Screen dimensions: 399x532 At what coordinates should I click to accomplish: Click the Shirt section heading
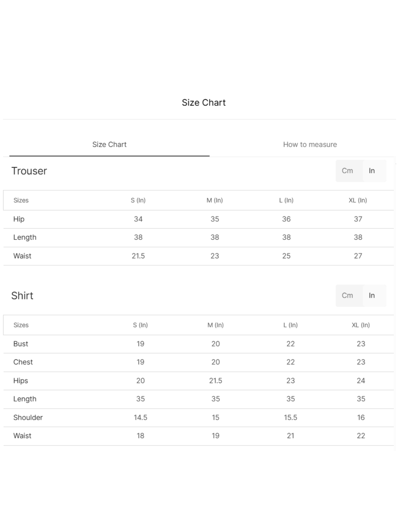click(22, 296)
